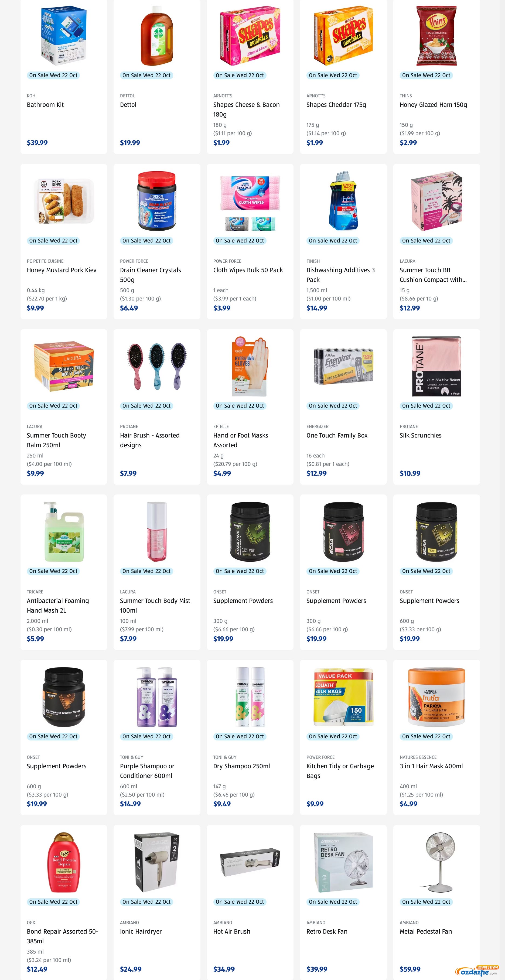The width and height of the screenshot is (505, 980).
Task: Open Protane Silk Scrunchies product image
Action: [436, 366]
